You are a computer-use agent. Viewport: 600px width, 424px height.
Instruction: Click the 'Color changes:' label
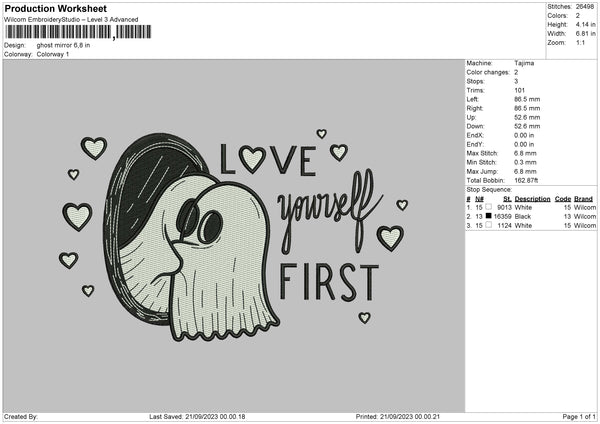point(488,72)
